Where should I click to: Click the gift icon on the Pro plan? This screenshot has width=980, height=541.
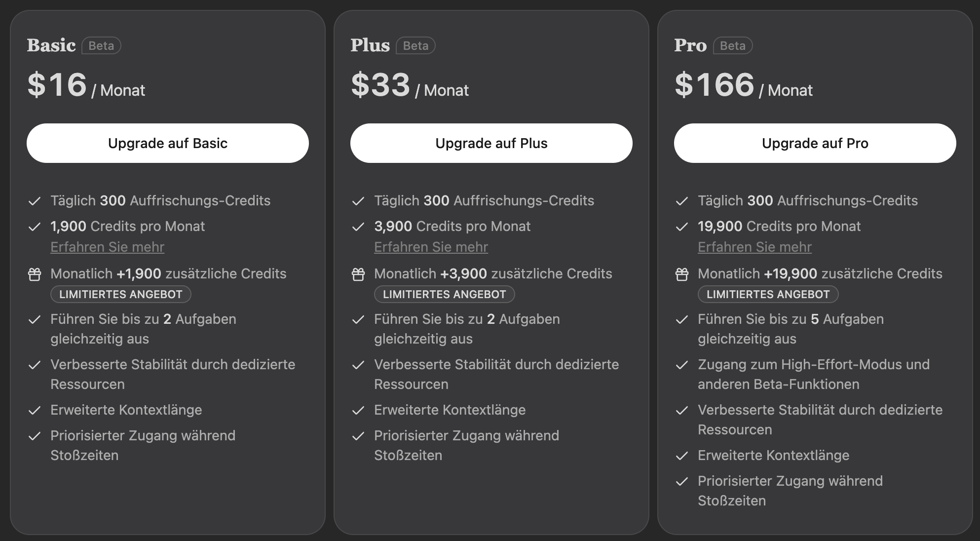pyautogui.click(x=682, y=274)
